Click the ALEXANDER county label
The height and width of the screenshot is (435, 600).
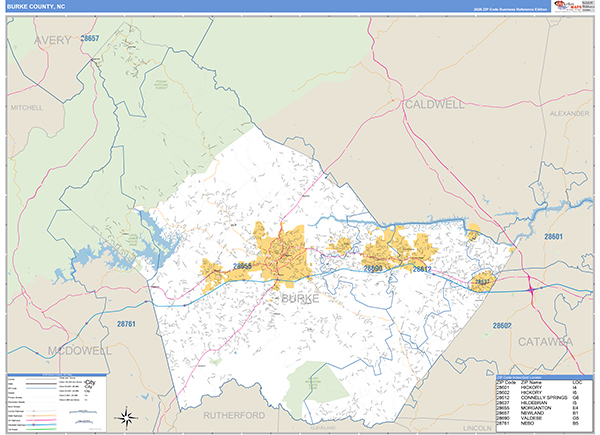point(570,114)
